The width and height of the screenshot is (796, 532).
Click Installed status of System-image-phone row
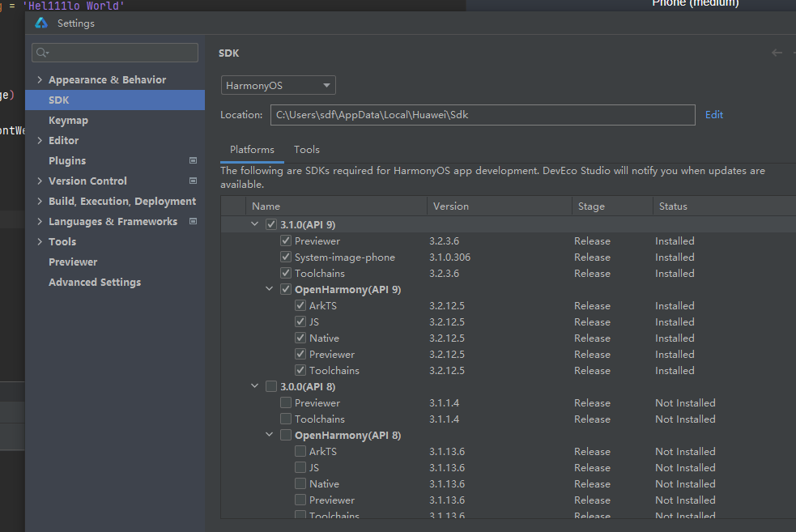[x=675, y=257]
